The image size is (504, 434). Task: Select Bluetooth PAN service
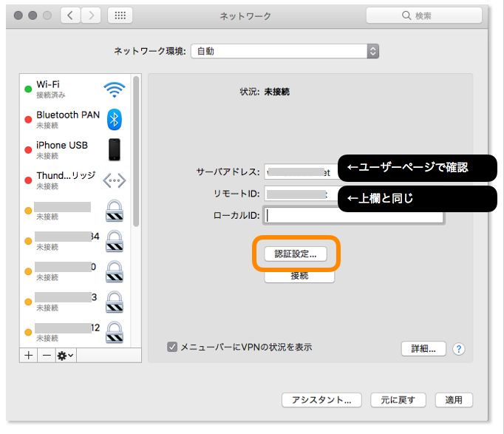[x=75, y=120]
